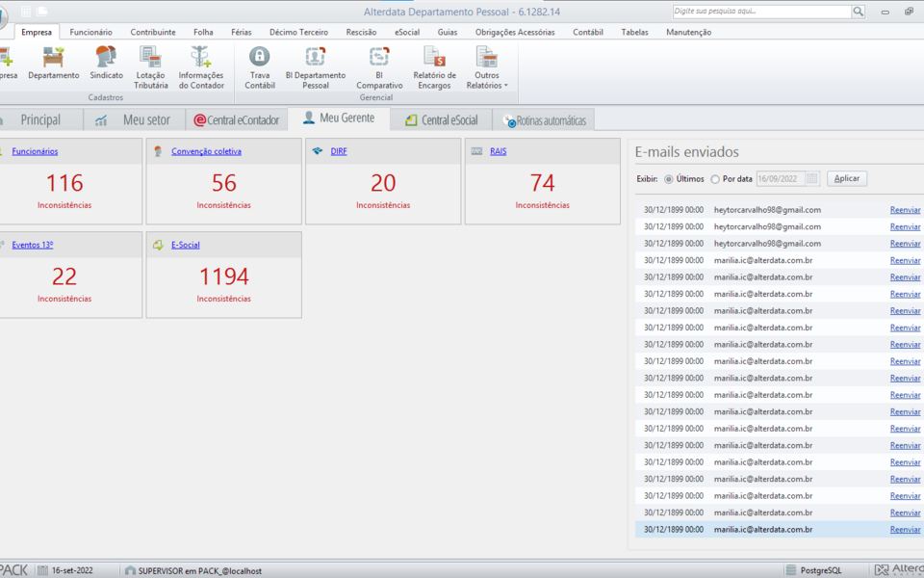
Task: Launch BI Departamento Pessoal
Action: (316, 67)
